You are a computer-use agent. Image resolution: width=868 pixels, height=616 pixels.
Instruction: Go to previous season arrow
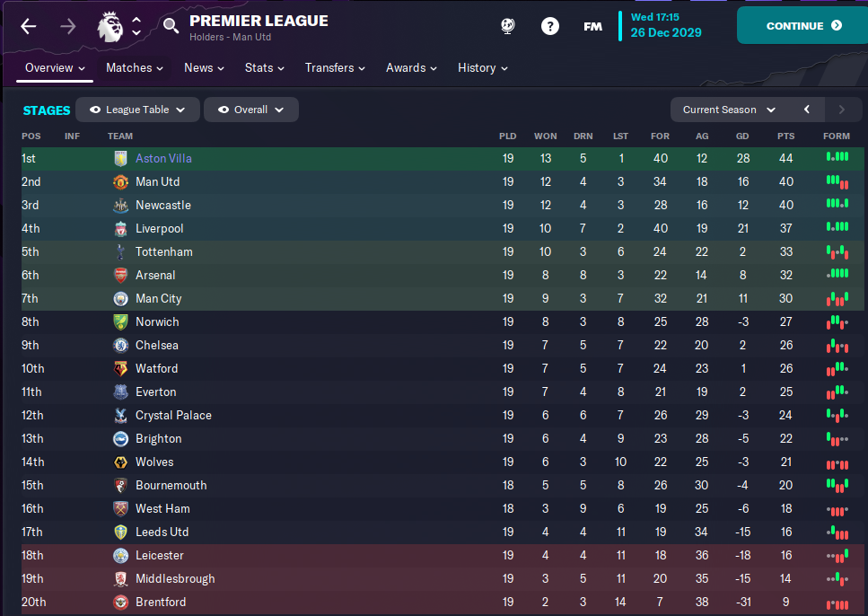point(807,110)
